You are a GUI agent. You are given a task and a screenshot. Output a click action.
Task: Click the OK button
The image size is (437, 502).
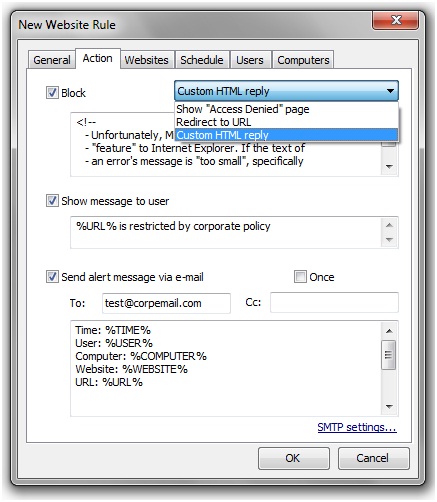coord(293,458)
